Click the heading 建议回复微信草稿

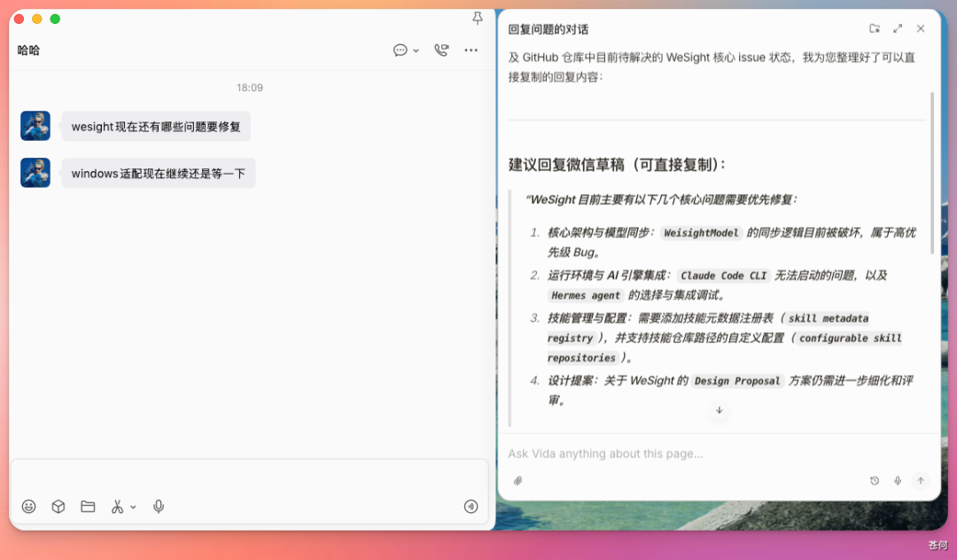[617, 165]
